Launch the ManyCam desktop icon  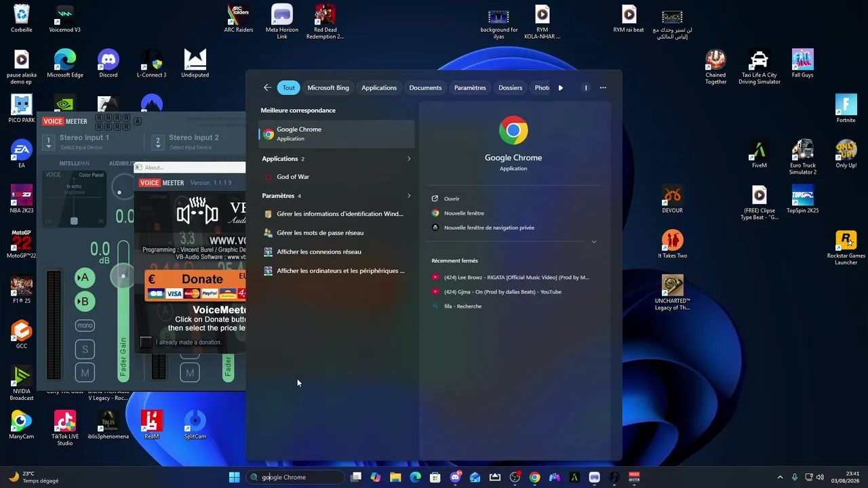pyautogui.click(x=22, y=426)
